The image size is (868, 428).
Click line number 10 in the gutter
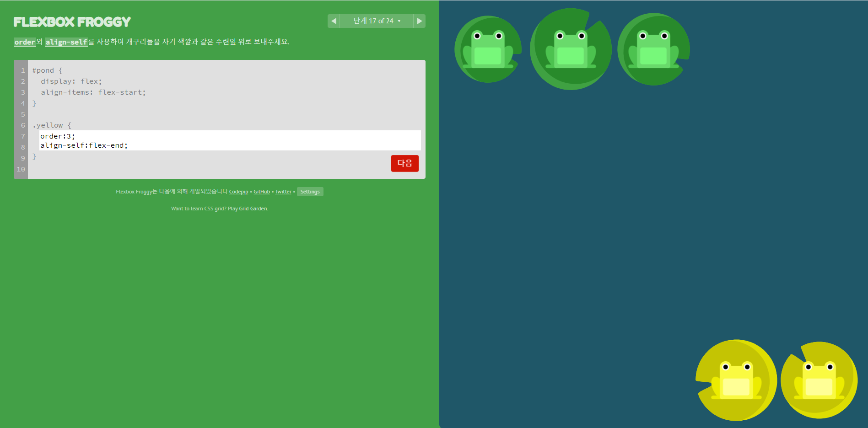[x=21, y=169]
